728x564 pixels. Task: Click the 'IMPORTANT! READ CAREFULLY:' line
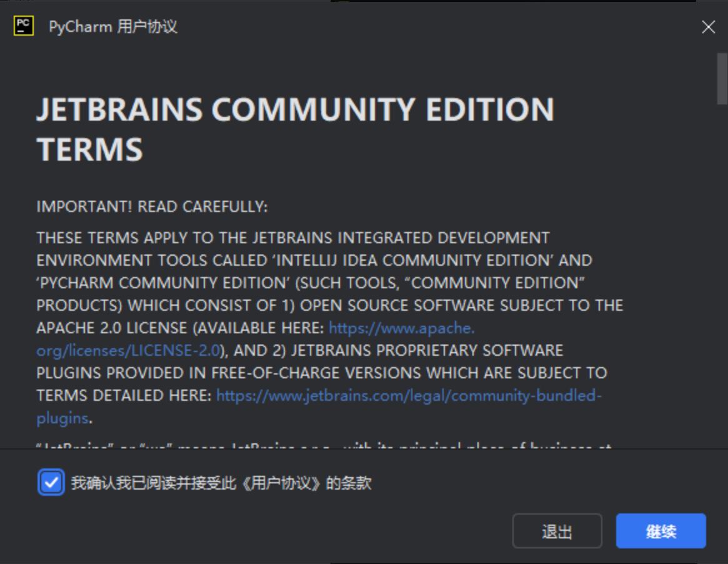[152, 207]
